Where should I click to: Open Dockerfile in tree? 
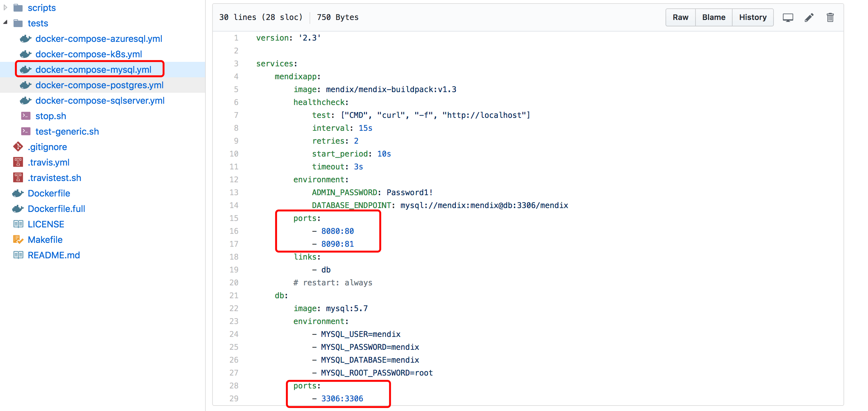(x=49, y=194)
